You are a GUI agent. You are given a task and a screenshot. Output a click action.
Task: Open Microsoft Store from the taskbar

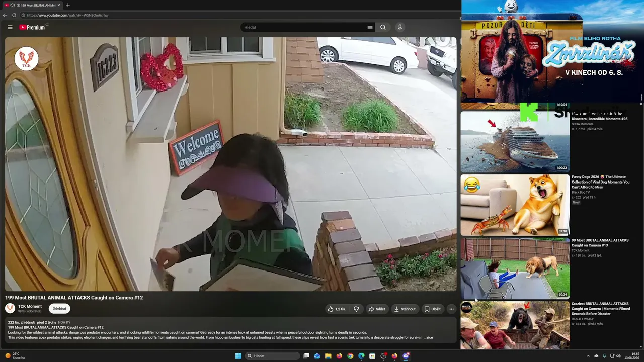[372, 356]
